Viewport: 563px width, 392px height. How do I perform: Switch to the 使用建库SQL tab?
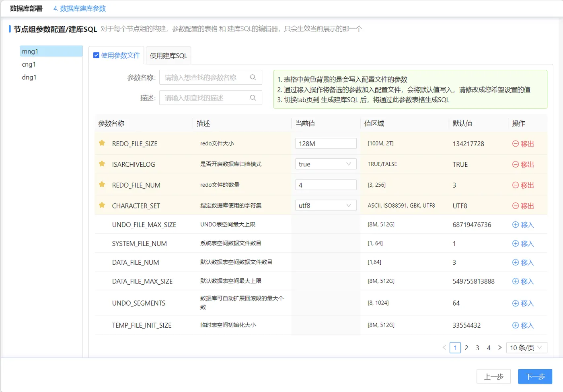point(168,55)
